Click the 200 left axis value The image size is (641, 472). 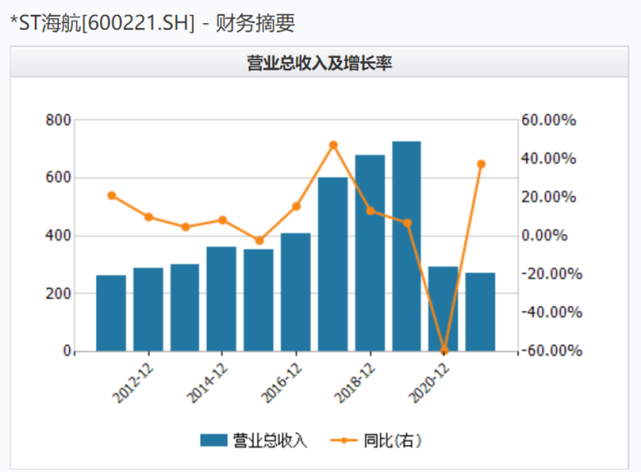tap(58, 293)
